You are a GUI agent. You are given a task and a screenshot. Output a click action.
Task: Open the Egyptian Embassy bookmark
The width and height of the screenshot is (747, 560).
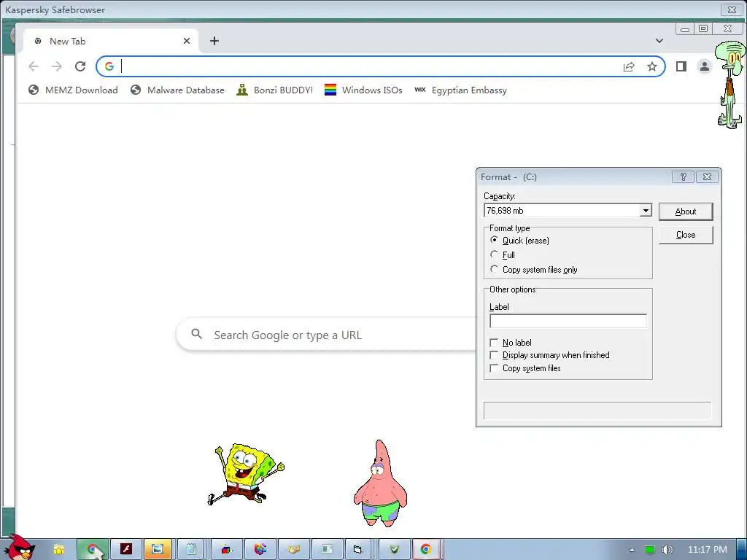tap(461, 90)
